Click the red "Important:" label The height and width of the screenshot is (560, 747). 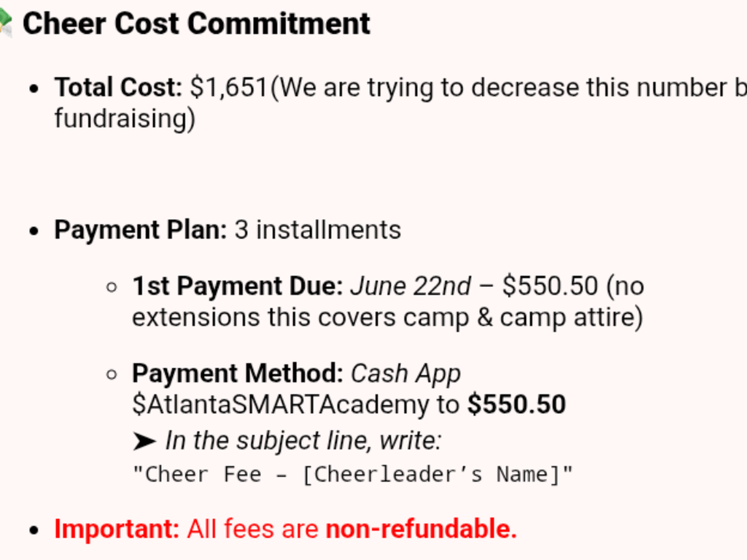click(116, 529)
